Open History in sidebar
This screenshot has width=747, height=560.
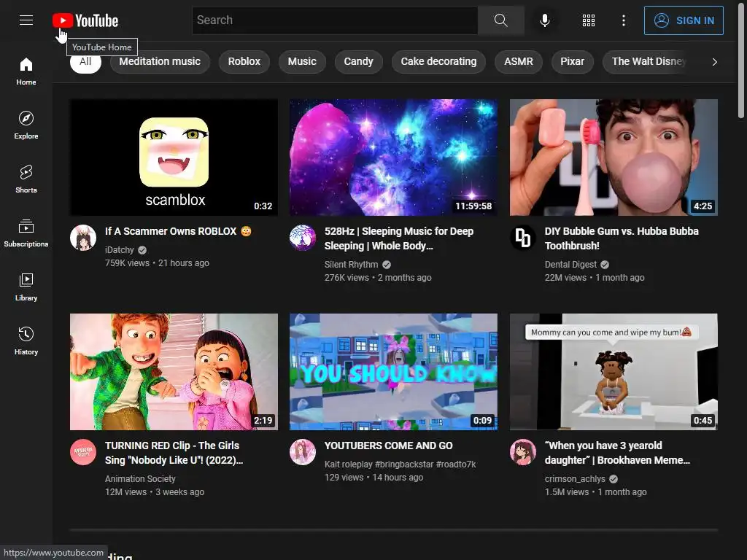pos(26,341)
